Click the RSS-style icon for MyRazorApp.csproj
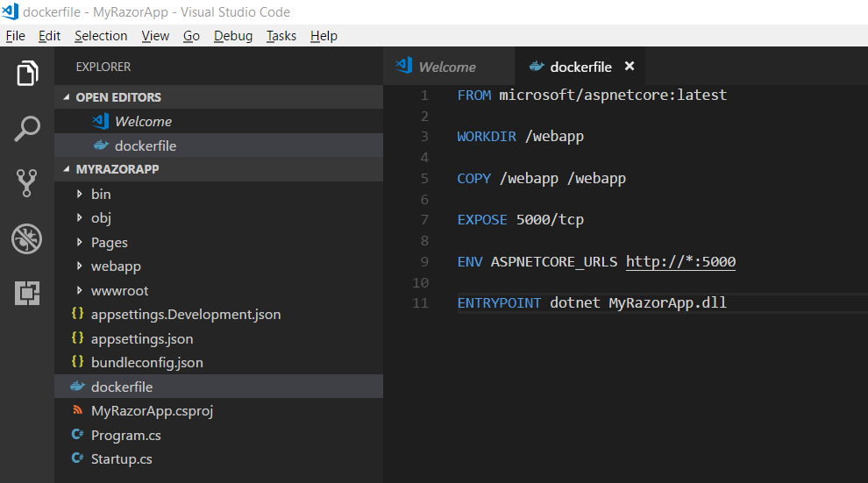The width and height of the screenshot is (868, 483). tap(77, 410)
